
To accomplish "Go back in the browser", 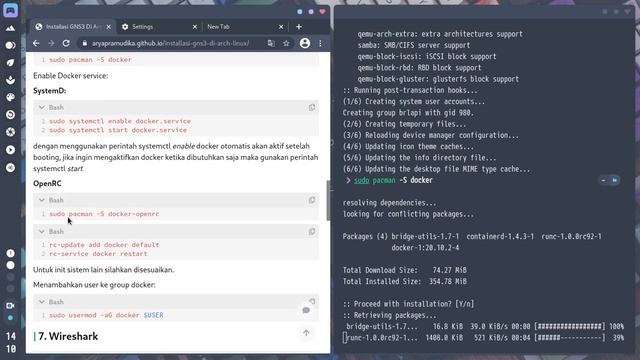I will pos(36,43).
